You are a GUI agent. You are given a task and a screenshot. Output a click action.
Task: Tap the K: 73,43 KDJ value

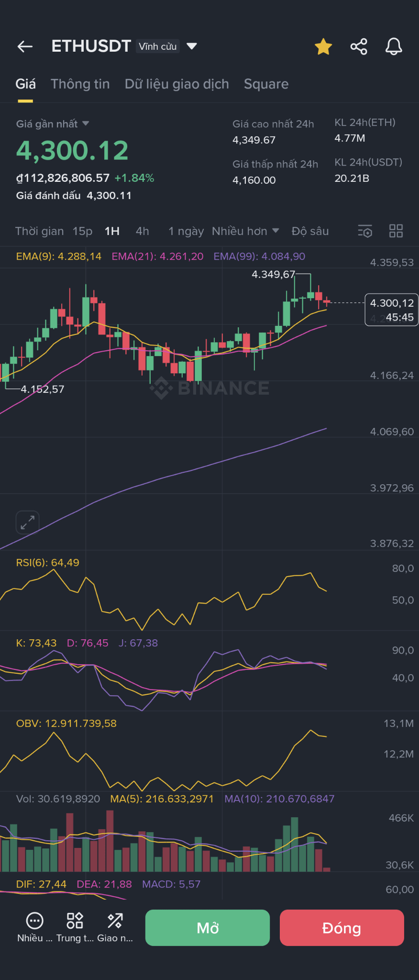(36, 643)
